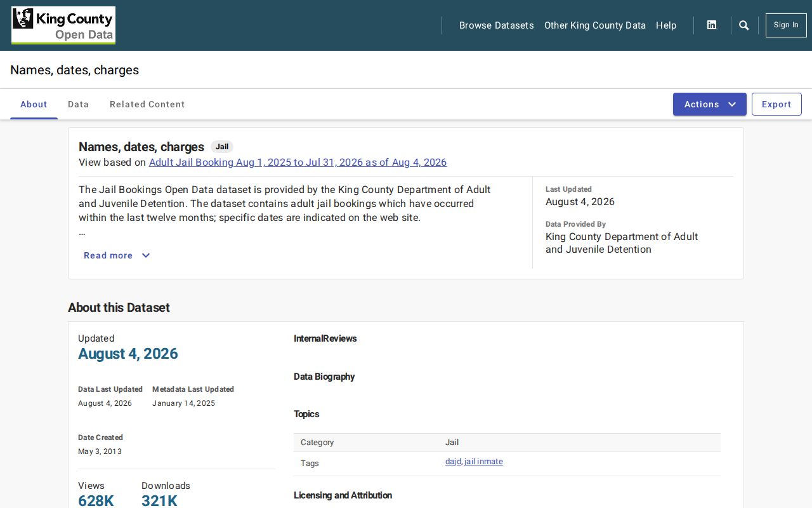This screenshot has width=812, height=508.
Task: Click the 'Topics' section heading
Action: (x=306, y=414)
